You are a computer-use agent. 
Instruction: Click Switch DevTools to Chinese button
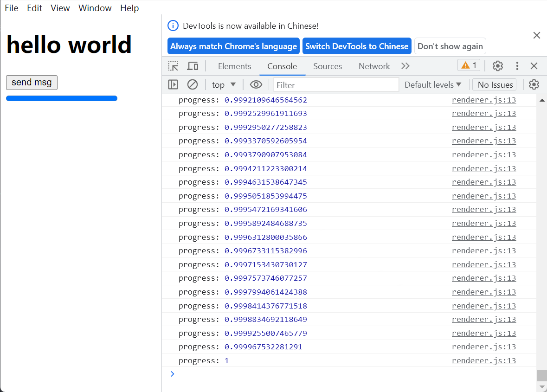point(357,46)
